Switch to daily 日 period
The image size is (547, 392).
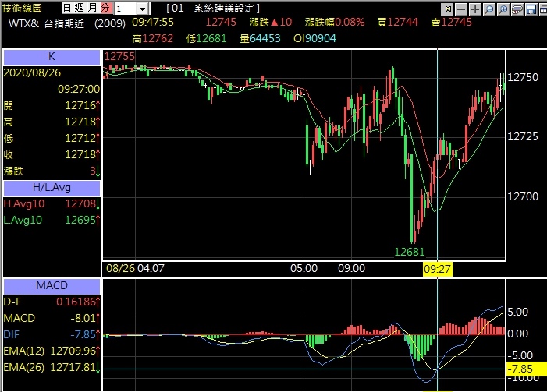click(67, 8)
